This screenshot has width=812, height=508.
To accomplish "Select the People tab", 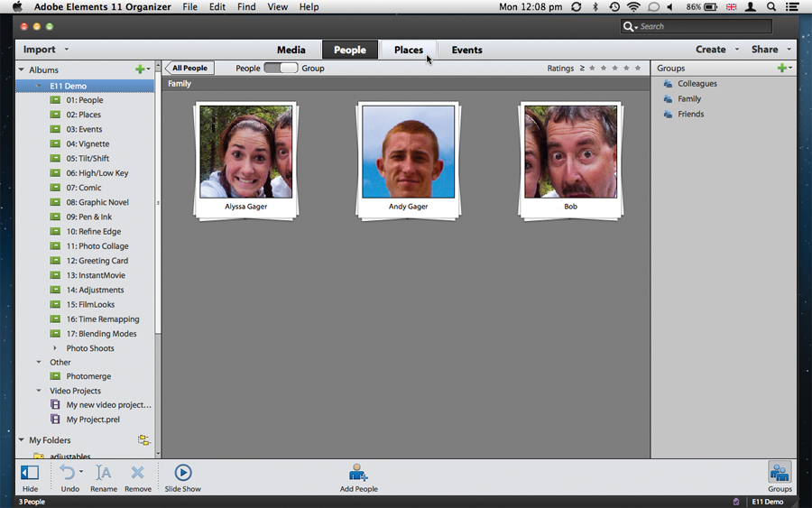I will (x=349, y=50).
